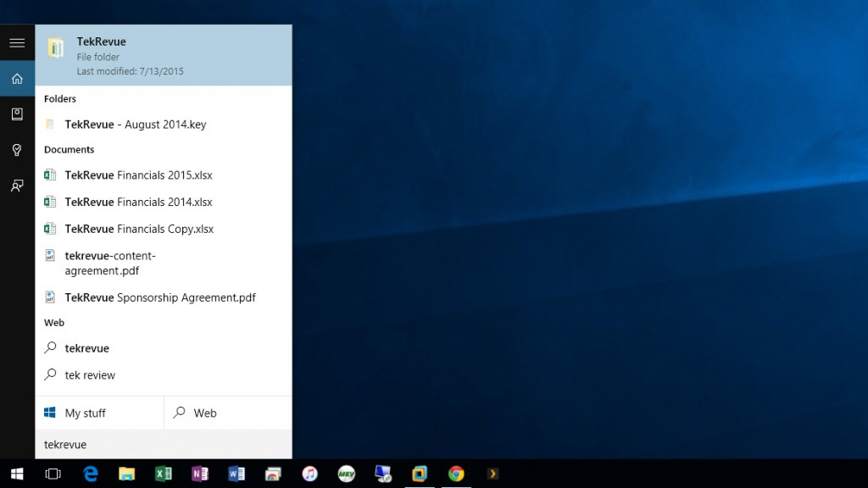
Task: Open the TekRevue file folder result
Action: [164, 56]
